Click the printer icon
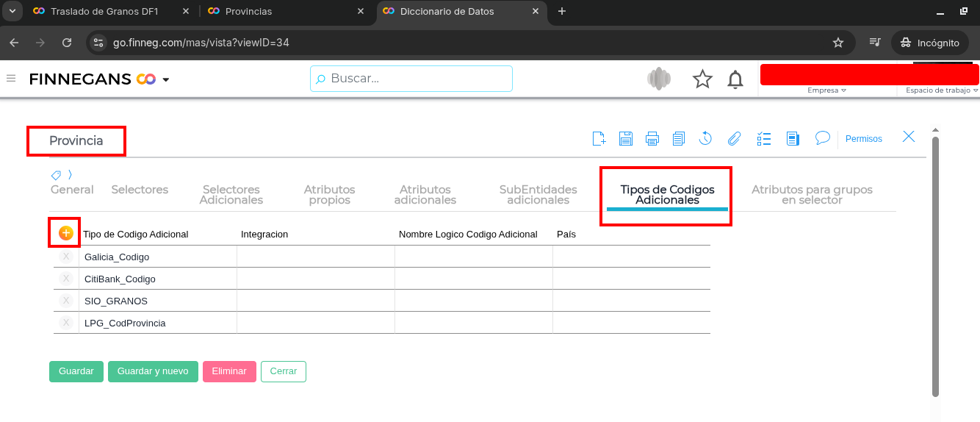The width and height of the screenshot is (980, 422). coord(652,138)
